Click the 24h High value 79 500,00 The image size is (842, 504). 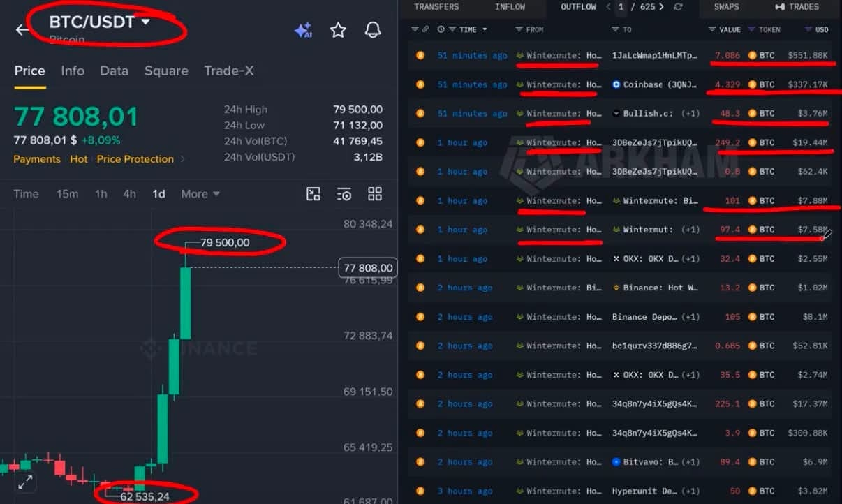(357, 110)
